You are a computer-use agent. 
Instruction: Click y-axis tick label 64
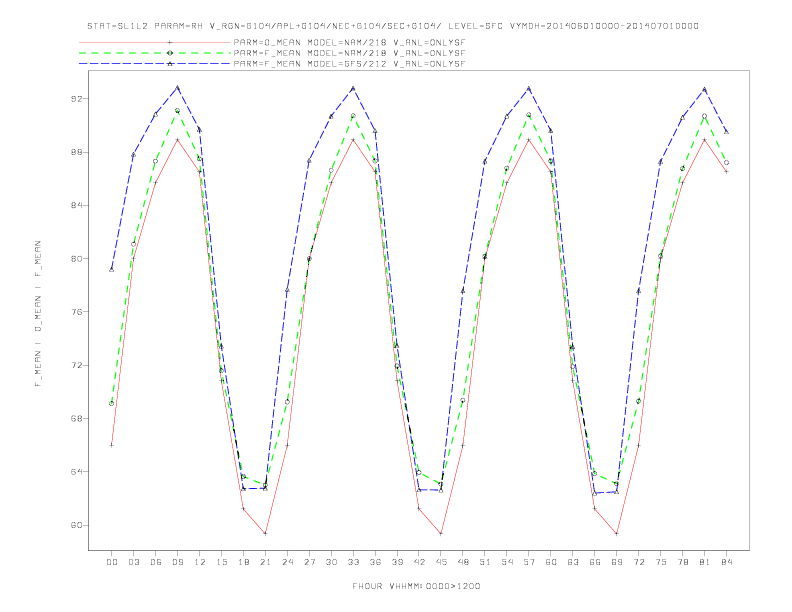77,472
